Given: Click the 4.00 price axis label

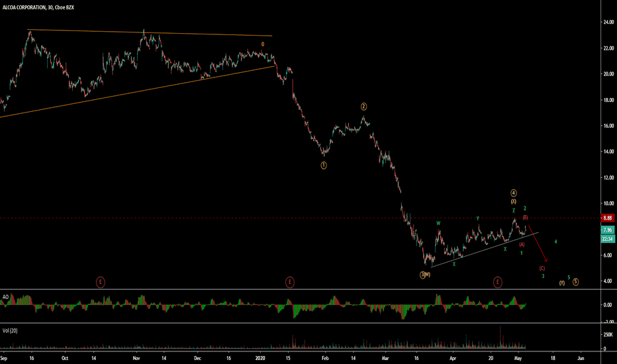Looking at the screenshot, I should [608, 281].
